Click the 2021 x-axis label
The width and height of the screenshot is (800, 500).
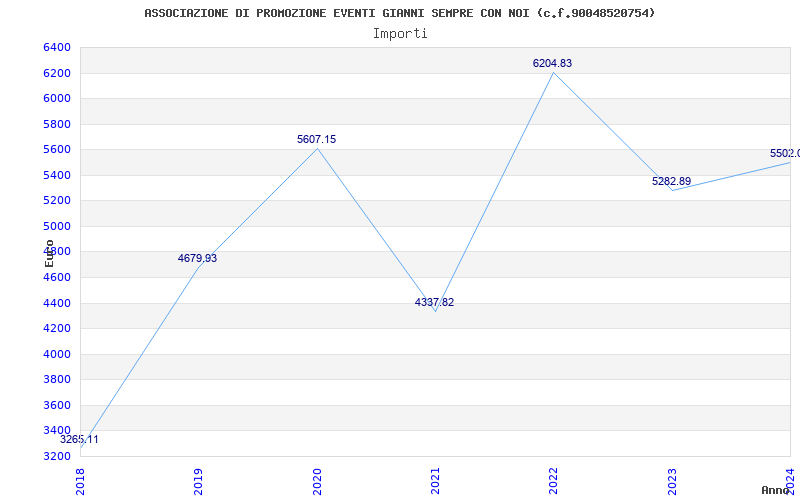tap(435, 482)
